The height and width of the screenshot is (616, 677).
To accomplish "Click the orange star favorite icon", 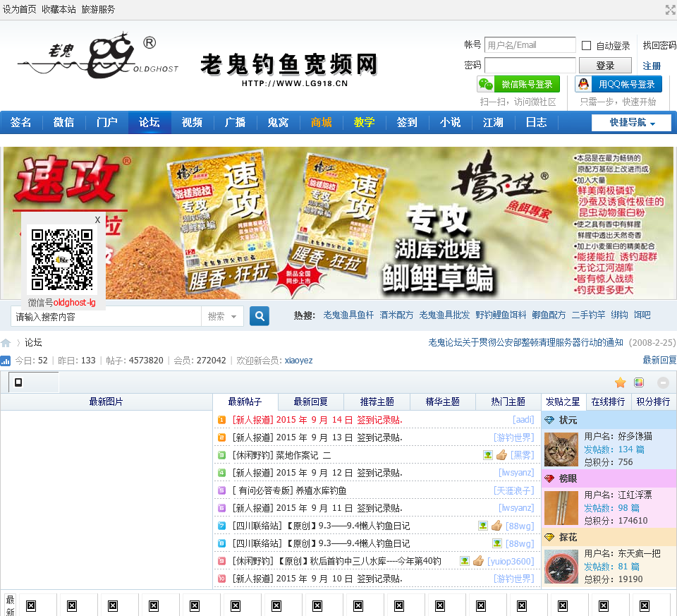I will click(x=621, y=382).
